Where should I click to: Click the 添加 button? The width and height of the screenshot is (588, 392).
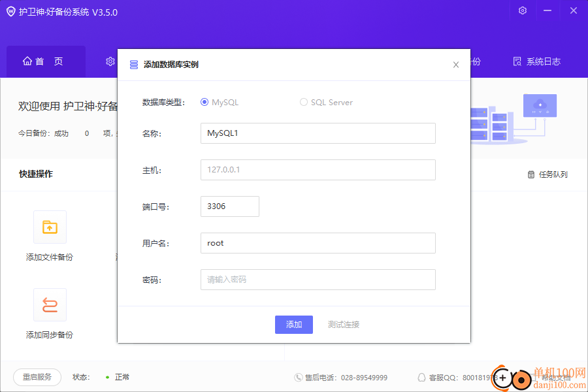[x=293, y=325]
